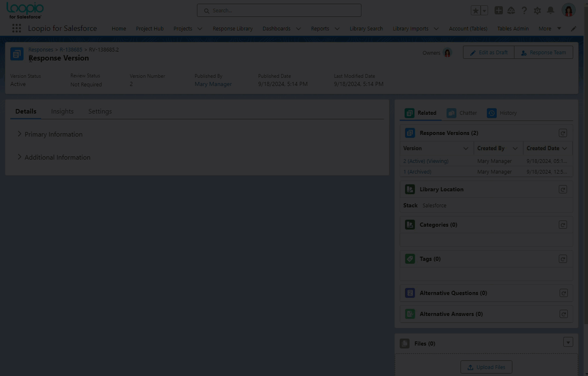Click the Tags section icon
The height and width of the screenshot is (376, 588).
(410, 259)
